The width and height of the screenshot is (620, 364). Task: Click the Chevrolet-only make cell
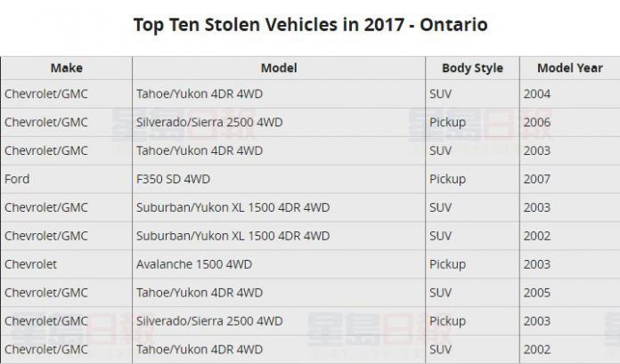pyautogui.click(x=67, y=264)
